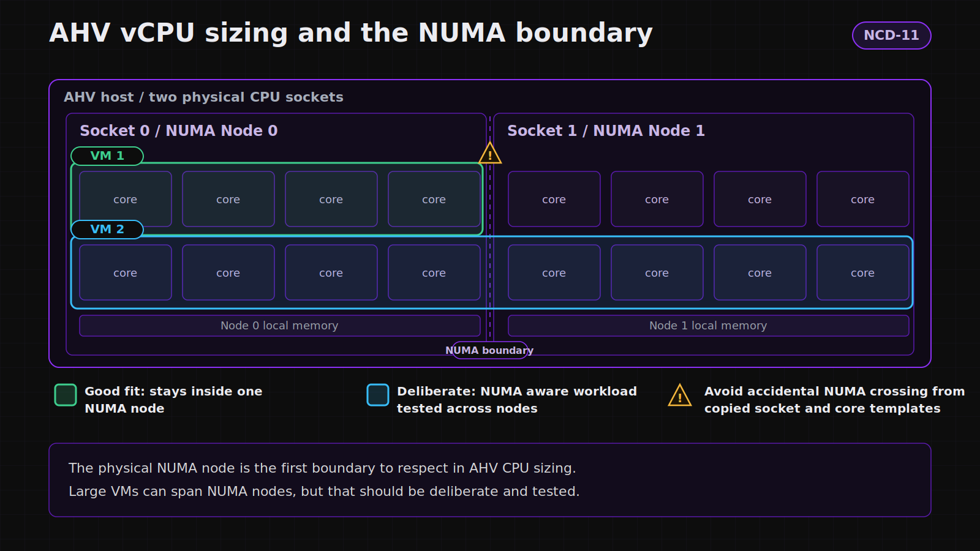Select the Node 1 local memory bar
This screenshot has width=980, height=551.
pyautogui.click(x=709, y=326)
